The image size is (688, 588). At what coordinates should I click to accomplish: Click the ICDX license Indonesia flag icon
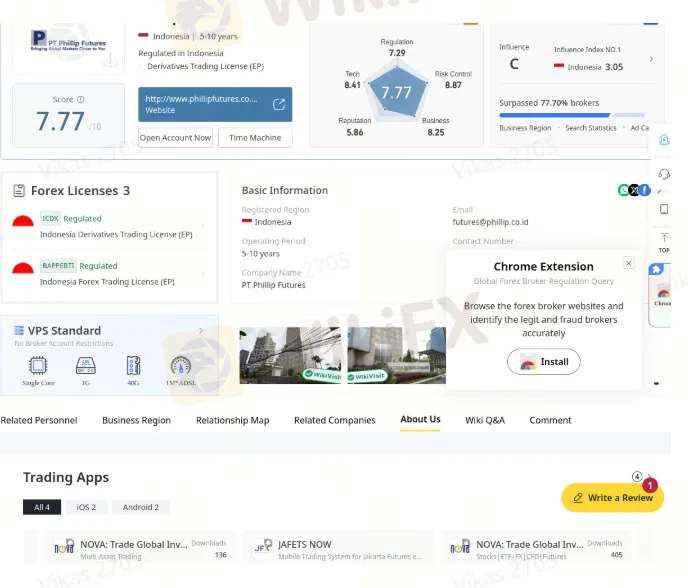[23, 226]
